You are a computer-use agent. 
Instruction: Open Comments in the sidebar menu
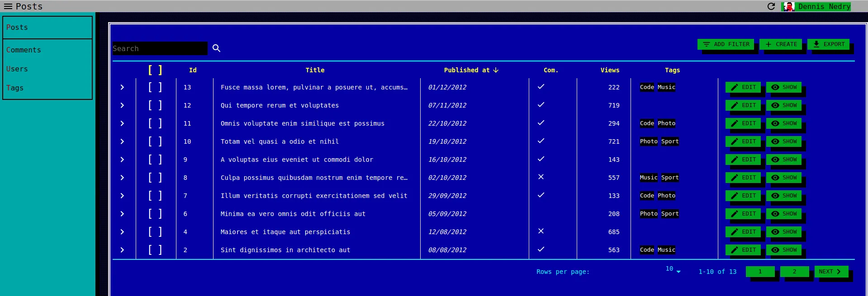[x=24, y=50]
